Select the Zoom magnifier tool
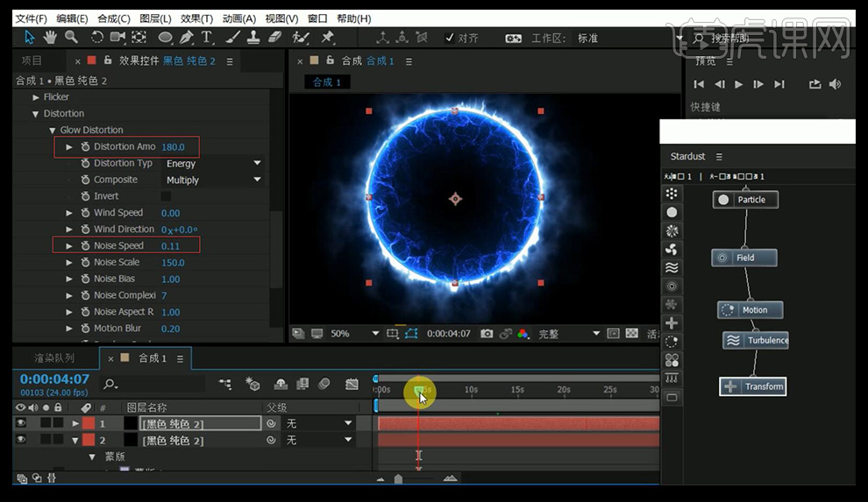The width and height of the screenshot is (868, 502). tap(71, 37)
